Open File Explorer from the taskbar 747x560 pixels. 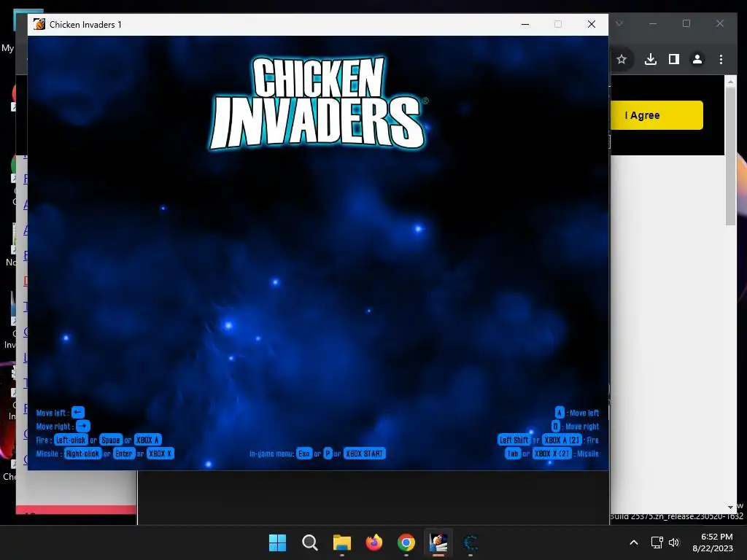[341, 542]
